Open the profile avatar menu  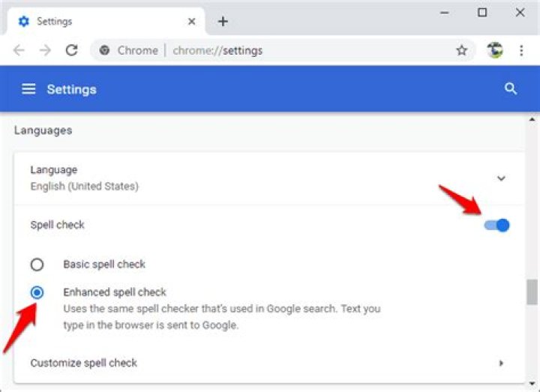click(x=495, y=50)
